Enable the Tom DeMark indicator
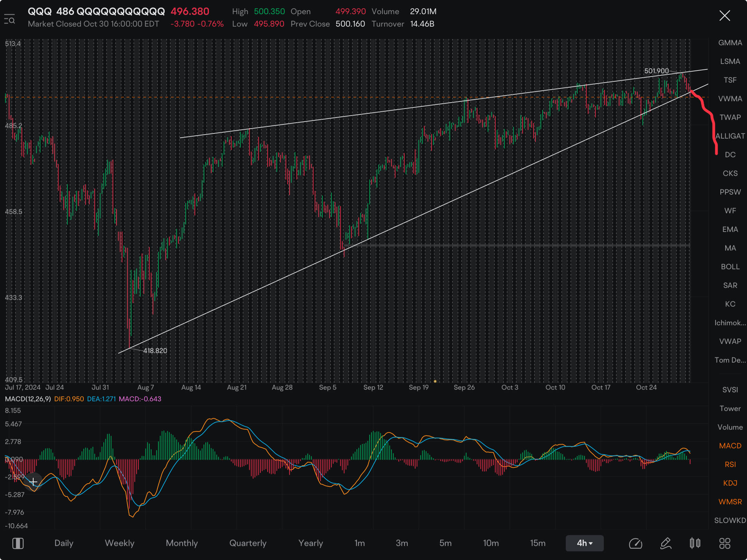 (x=730, y=360)
